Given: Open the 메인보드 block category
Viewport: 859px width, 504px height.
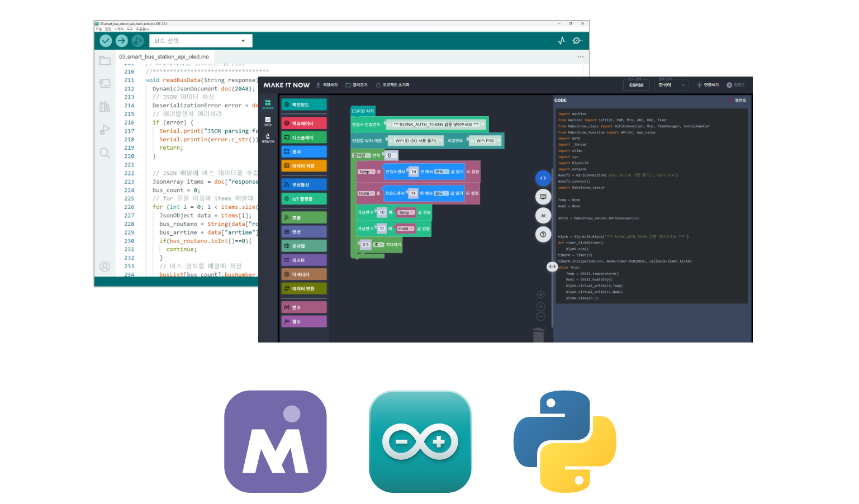Looking at the screenshot, I should coord(304,104).
